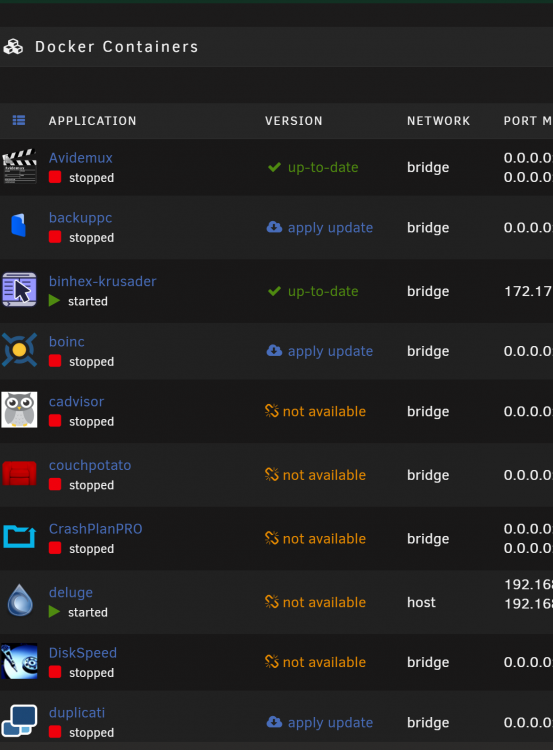This screenshot has width=553, height=750.
Task: Click the red stopped indicator for backuppc
Action: [55, 237]
